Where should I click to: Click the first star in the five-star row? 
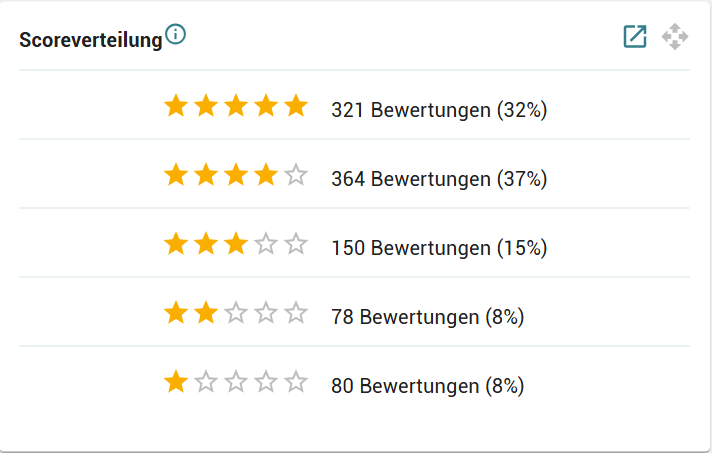pyautogui.click(x=176, y=106)
